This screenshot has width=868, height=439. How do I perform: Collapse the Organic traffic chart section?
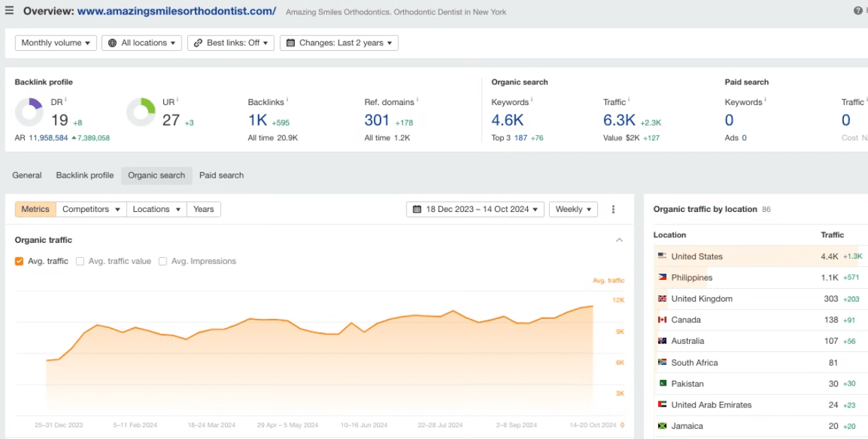(x=619, y=240)
